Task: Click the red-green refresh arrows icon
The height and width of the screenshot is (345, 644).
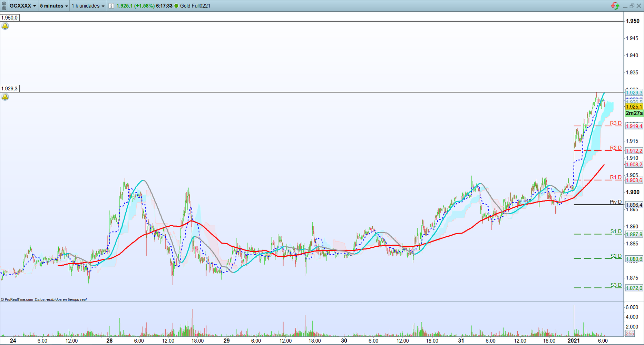Action: 615,6
